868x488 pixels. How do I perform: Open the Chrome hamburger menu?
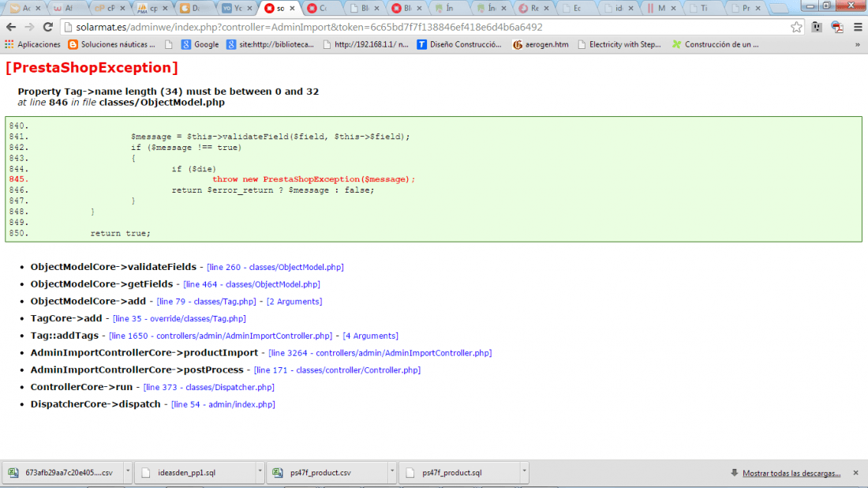[858, 27]
